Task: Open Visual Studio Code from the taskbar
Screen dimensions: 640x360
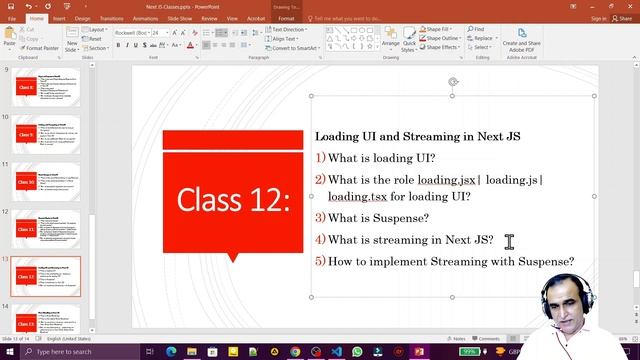Action: (x=337, y=351)
